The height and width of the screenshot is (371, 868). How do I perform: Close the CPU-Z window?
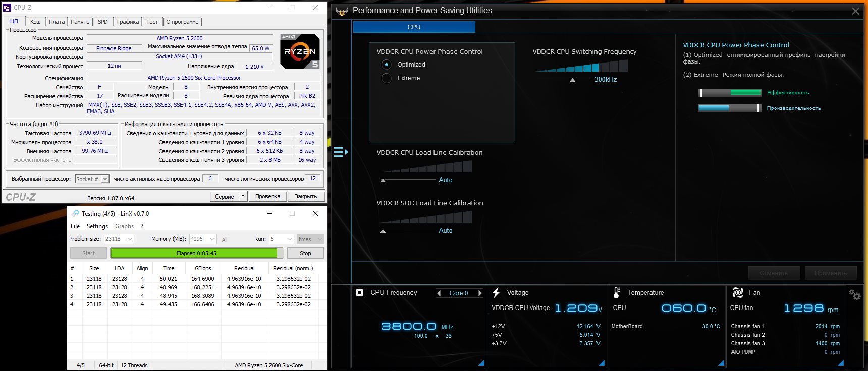[315, 8]
